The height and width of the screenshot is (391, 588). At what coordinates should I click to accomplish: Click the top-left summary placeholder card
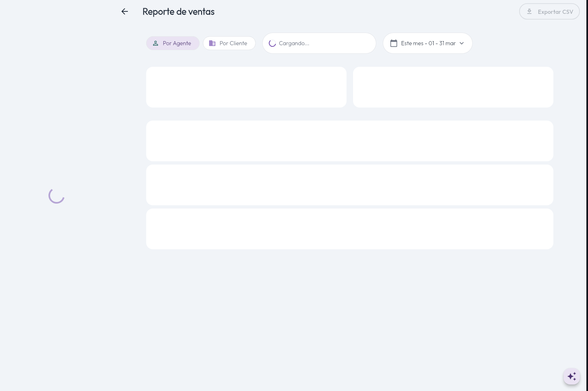pos(246,87)
